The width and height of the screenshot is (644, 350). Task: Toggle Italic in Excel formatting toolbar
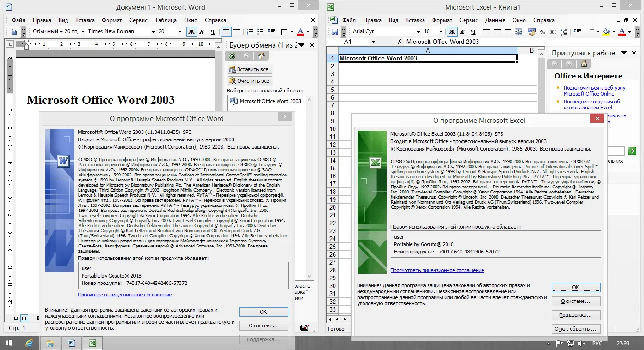coord(463,32)
